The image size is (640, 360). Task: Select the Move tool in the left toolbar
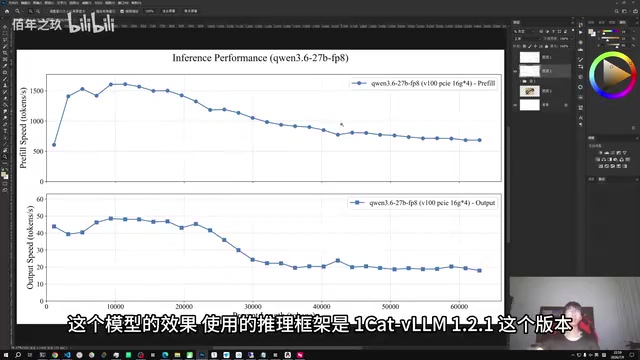pos(5,27)
